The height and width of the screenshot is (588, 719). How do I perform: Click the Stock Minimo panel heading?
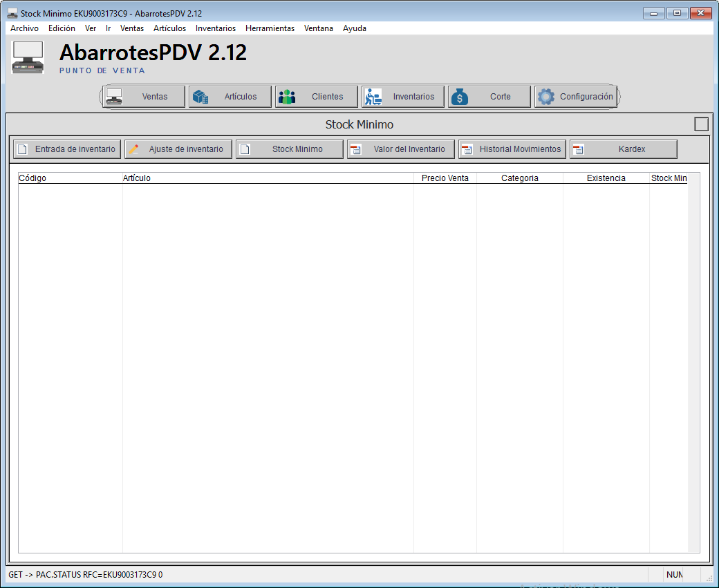click(x=359, y=124)
